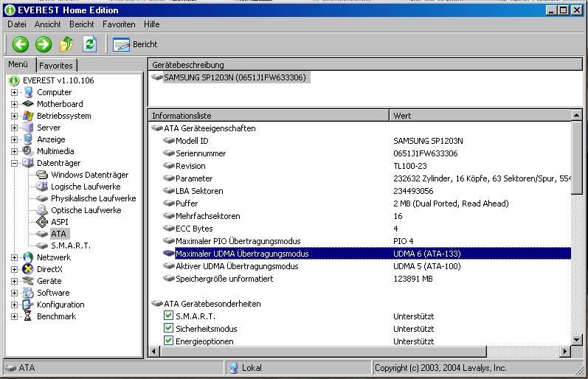The width and height of the screenshot is (588, 379).
Task: Click the vertical scrollbar up arrow
Action: click(x=577, y=115)
